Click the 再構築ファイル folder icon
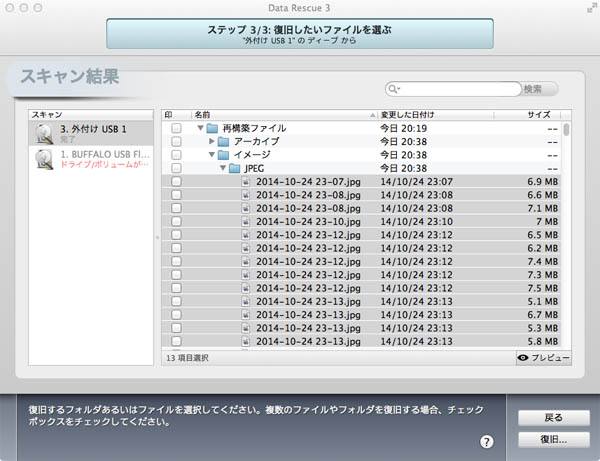 click(x=212, y=129)
